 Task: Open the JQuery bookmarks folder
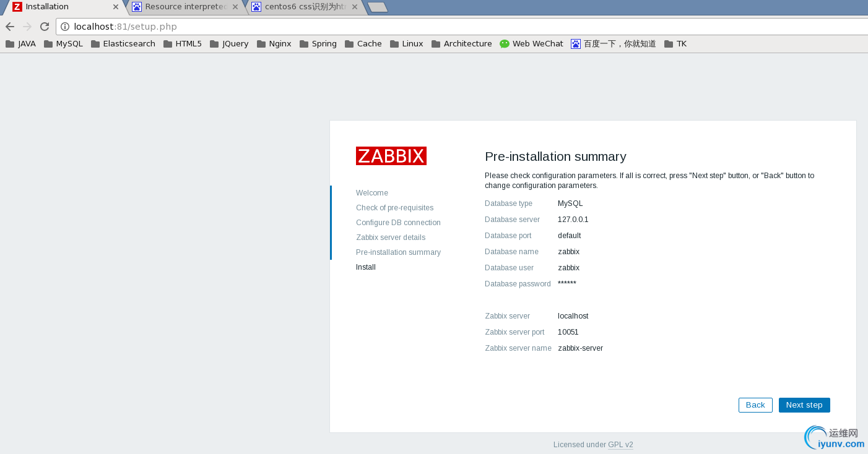coord(229,44)
